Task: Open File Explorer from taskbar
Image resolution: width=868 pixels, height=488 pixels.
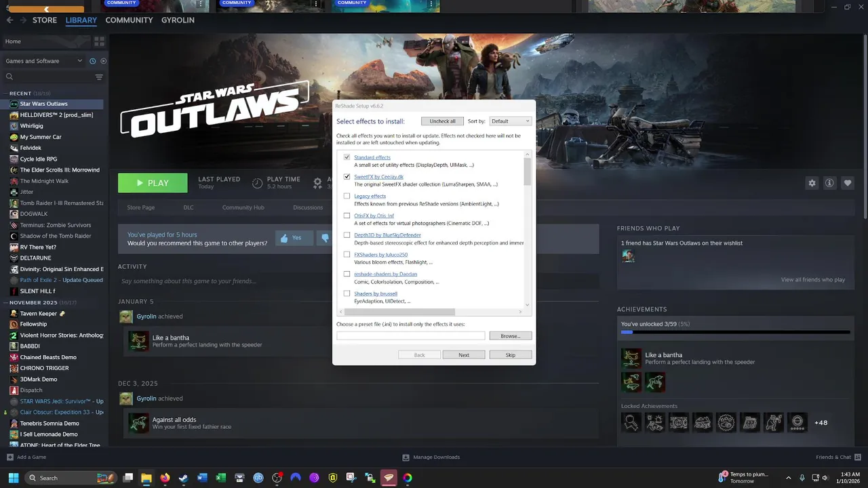Action: pyautogui.click(x=146, y=478)
